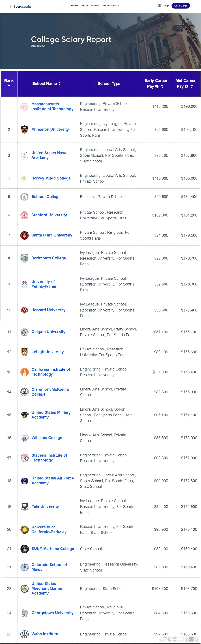This screenshot has width=201, height=644.
Task: Sort by School Name arrows
Action: [60, 84]
